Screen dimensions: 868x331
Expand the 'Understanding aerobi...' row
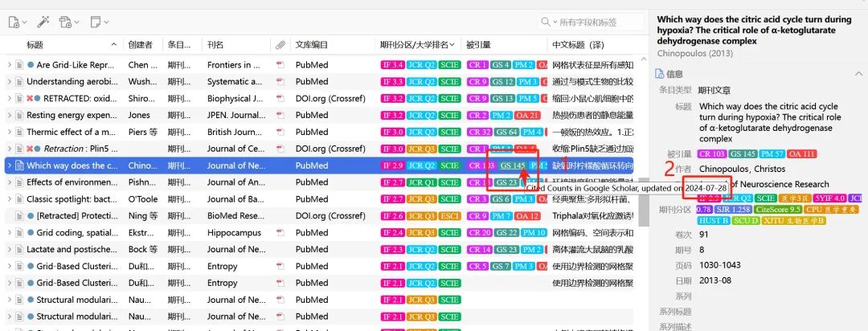(x=10, y=81)
